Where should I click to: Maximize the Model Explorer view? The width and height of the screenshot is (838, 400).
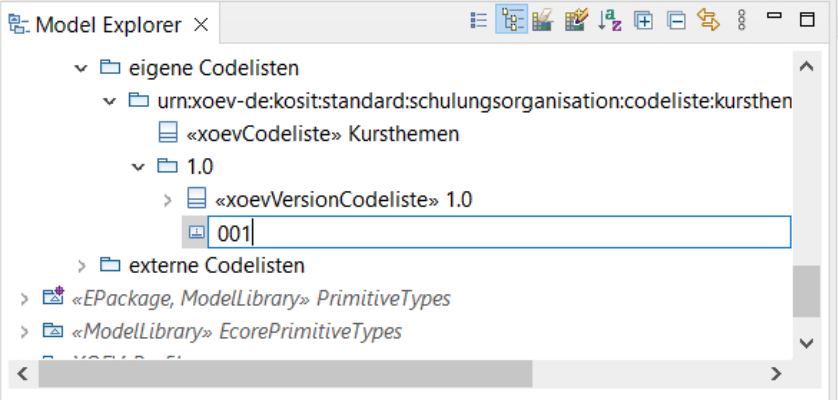tap(806, 20)
